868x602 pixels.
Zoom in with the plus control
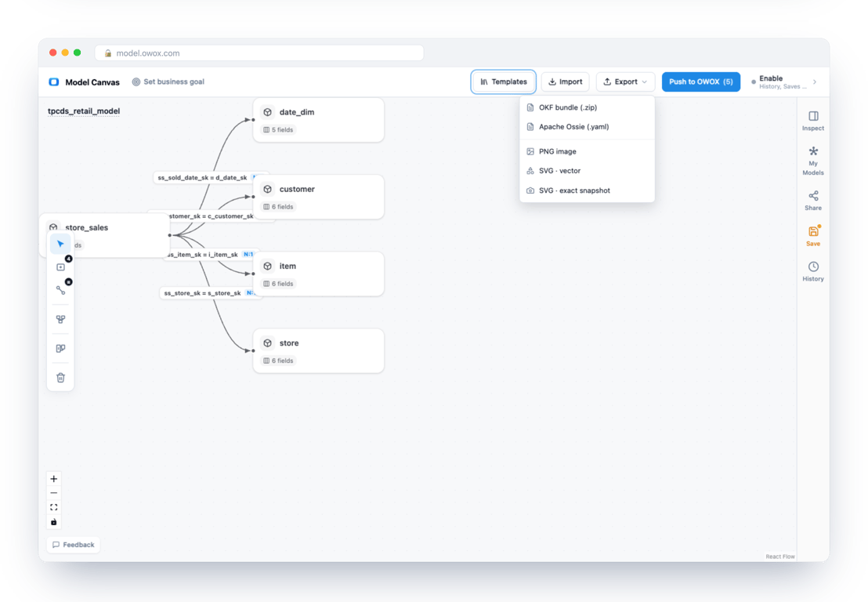54,478
